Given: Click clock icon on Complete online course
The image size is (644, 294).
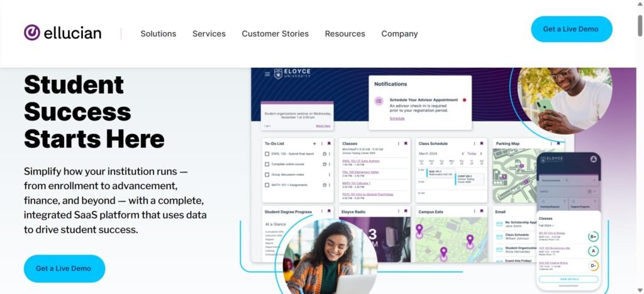Looking at the screenshot, I should coord(325,164).
